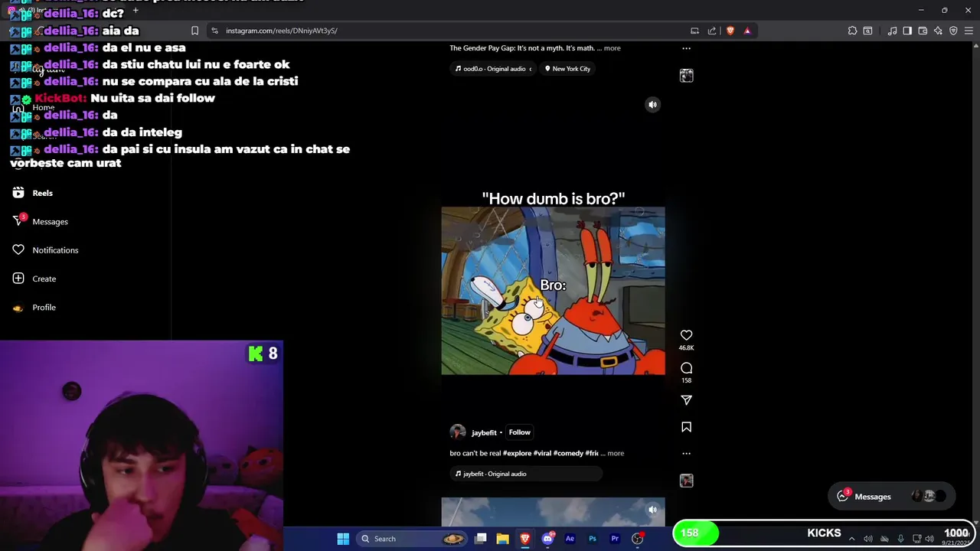Launch Photoshop from taskbar

click(x=592, y=539)
